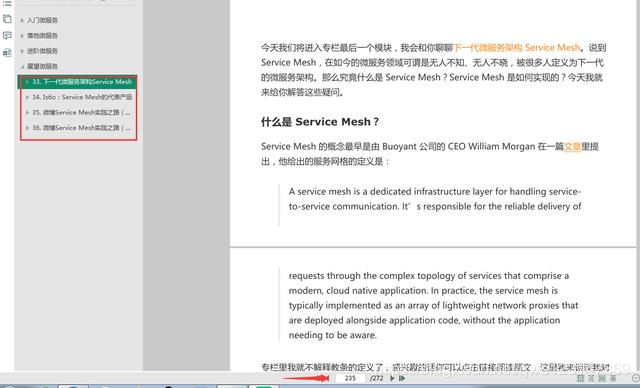Jump to the last page button

(x=402, y=378)
